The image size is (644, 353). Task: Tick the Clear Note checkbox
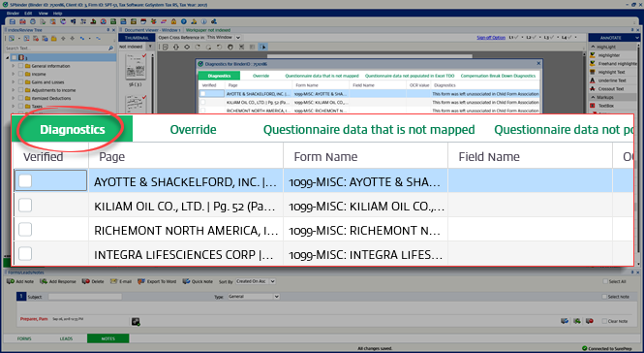point(604,321)
